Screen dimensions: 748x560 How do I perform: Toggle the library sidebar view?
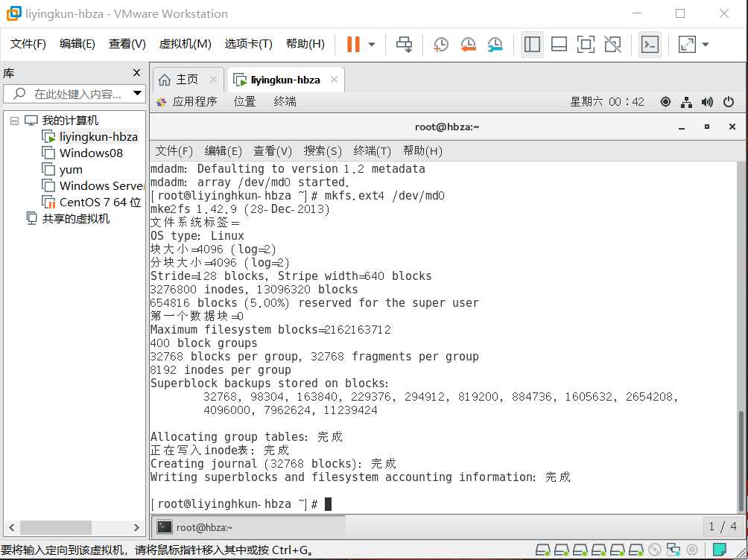(532, 45)
